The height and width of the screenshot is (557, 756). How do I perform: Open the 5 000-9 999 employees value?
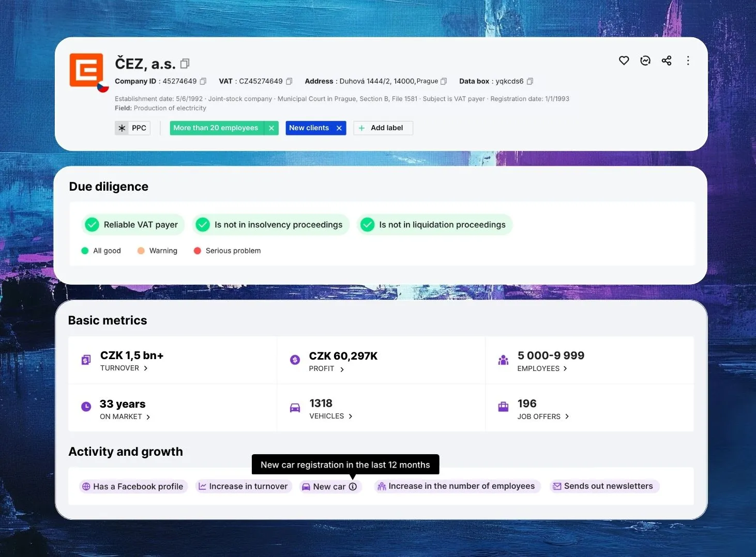551,355
